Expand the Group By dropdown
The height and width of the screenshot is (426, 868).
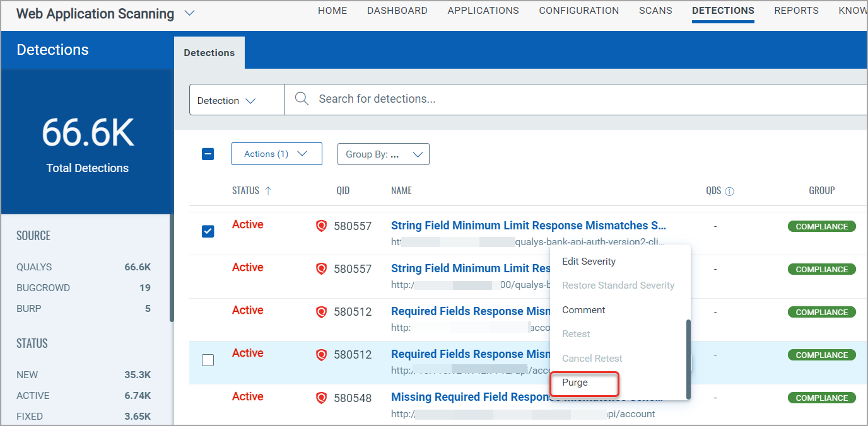[x=383, y=154]
